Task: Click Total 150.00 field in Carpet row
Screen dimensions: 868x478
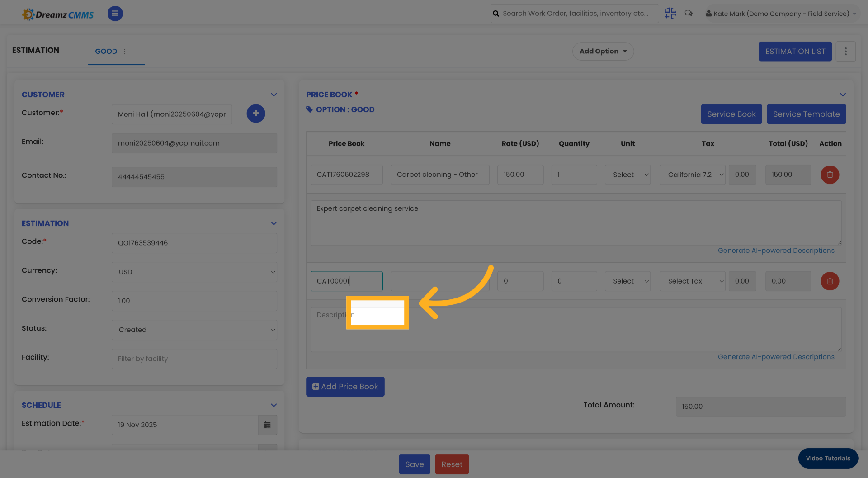Action: coord(788,175)
